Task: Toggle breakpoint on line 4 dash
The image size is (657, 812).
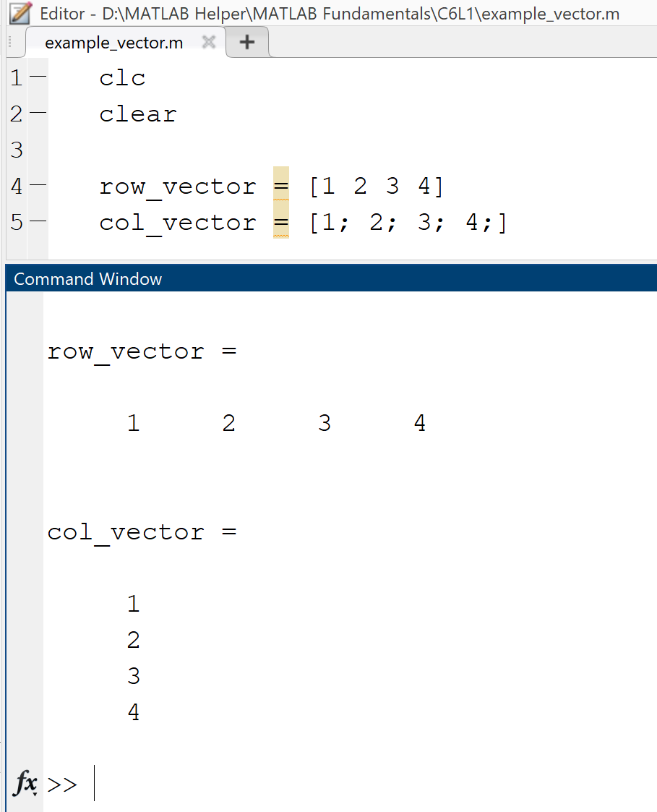Action: pos(38,186)
